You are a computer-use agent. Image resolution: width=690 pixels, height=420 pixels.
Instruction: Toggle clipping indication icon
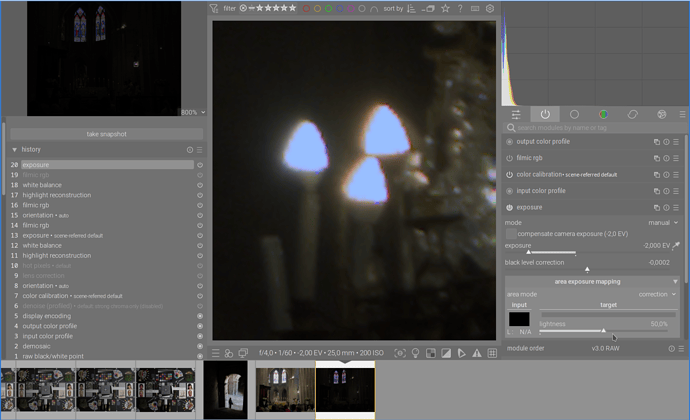(x=446, y=353)
